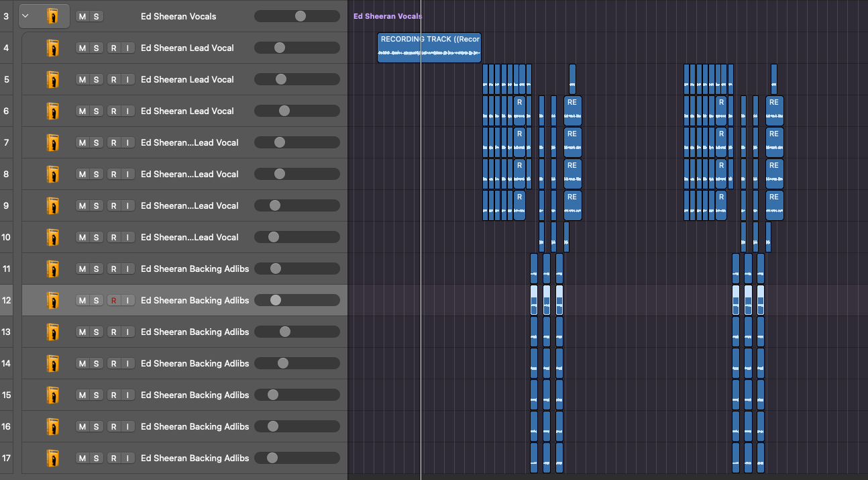Viewport: 868px width, 480px height.
Task: Click the track icon for track 10
Action: click(x=52, y=237)
